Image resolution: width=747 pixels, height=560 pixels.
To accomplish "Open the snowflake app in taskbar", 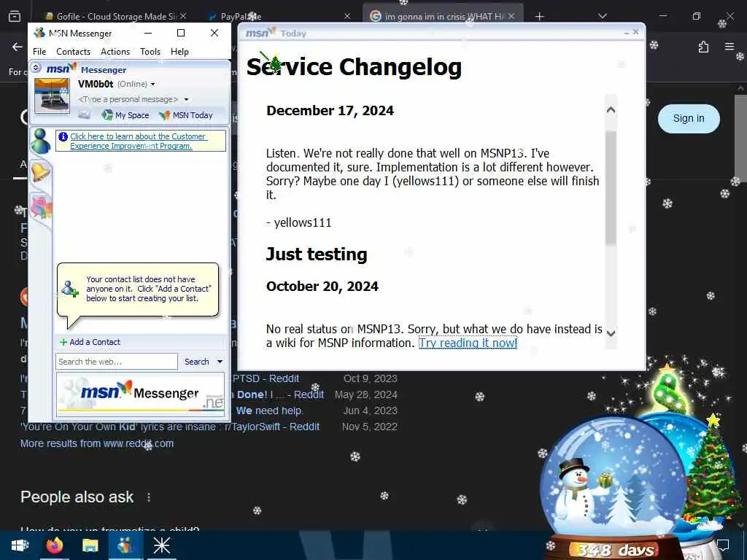I will 161,545.
